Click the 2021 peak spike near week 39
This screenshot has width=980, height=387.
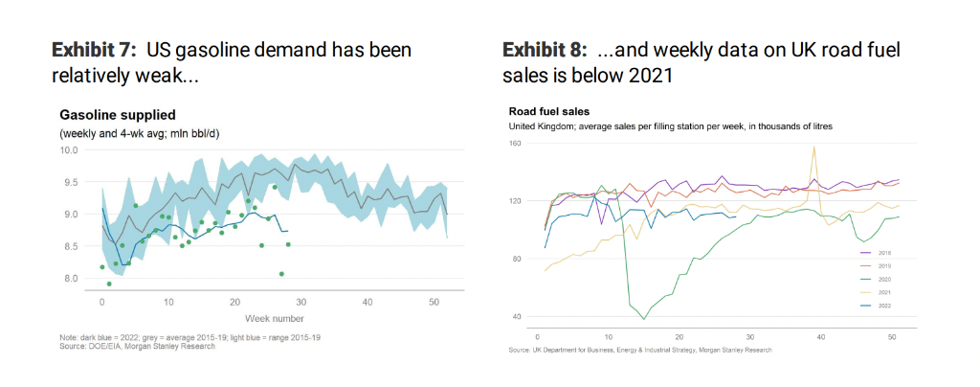click(x=813, y=147)
